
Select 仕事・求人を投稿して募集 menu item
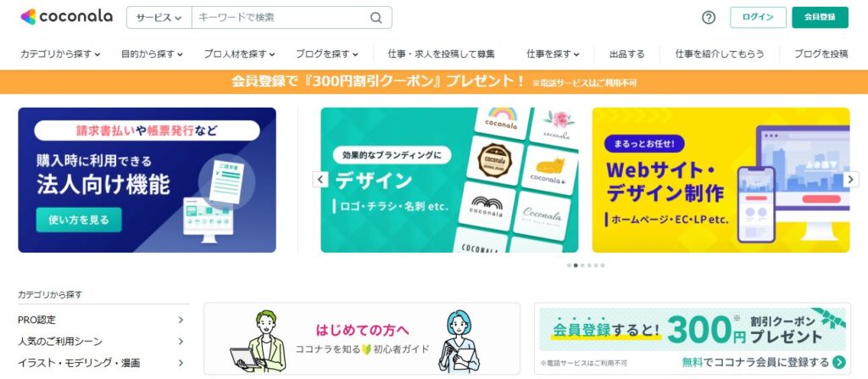tap(441, 53)
